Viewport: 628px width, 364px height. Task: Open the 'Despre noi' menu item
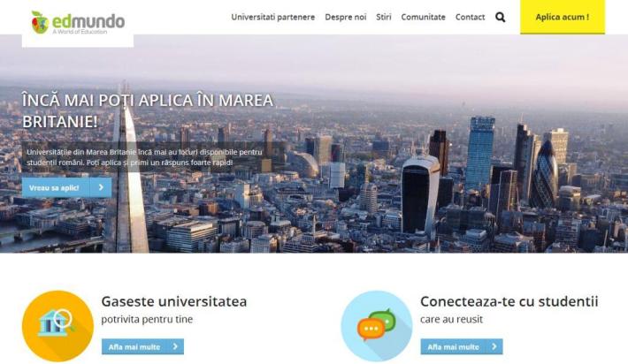point(345,17)
